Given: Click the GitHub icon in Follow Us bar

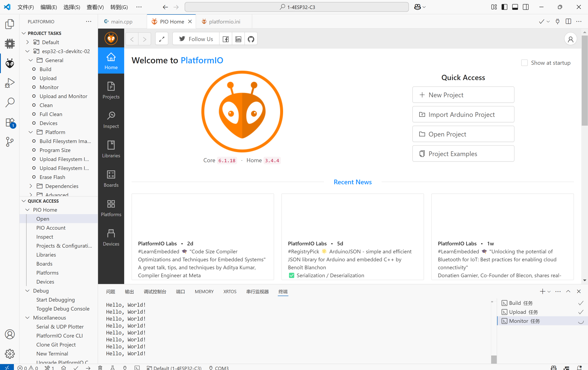Looking at the screenshot, I should [251, 39].
